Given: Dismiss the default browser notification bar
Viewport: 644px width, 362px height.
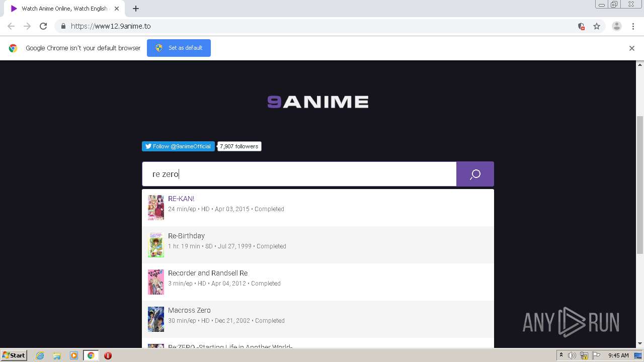Looking at the screenshot, I should [632, 48].
